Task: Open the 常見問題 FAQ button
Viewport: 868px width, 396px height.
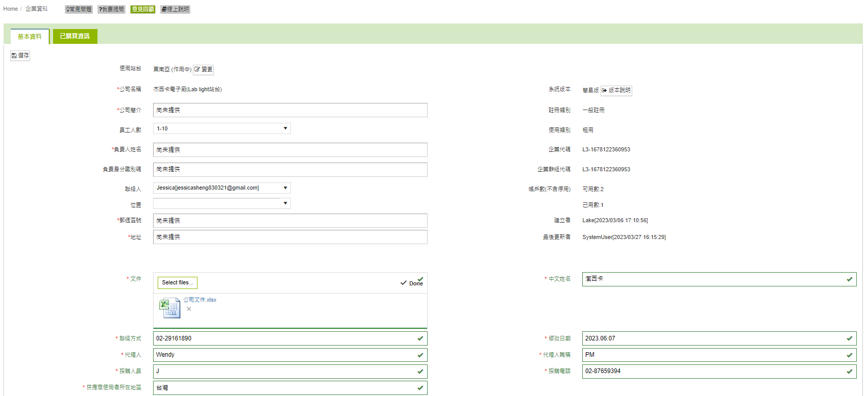Action: click(79, 9)
